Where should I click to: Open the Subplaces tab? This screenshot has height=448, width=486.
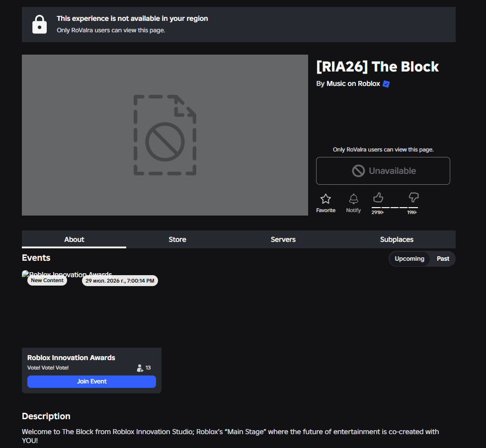pos(397,239)
